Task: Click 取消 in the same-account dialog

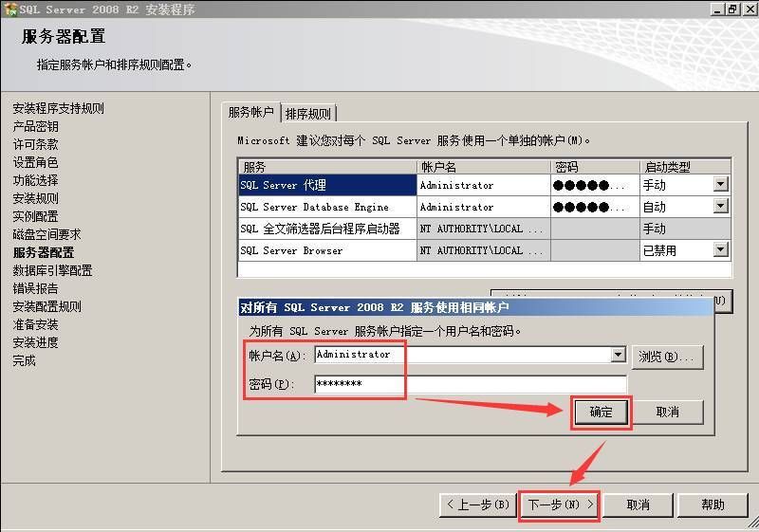Action: 668,413
